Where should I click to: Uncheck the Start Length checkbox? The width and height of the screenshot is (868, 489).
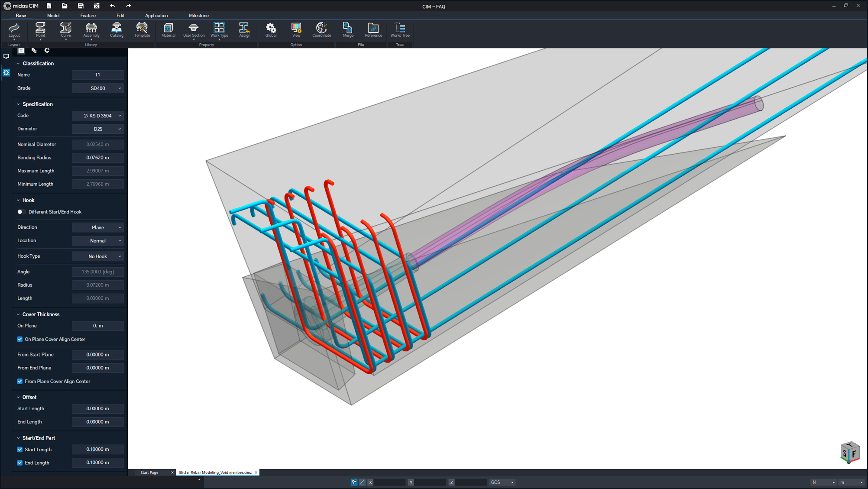click(20, 450)
